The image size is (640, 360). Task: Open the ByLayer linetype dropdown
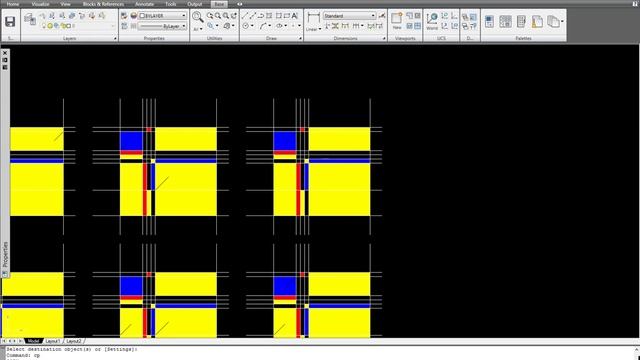[x=162, y=26]
